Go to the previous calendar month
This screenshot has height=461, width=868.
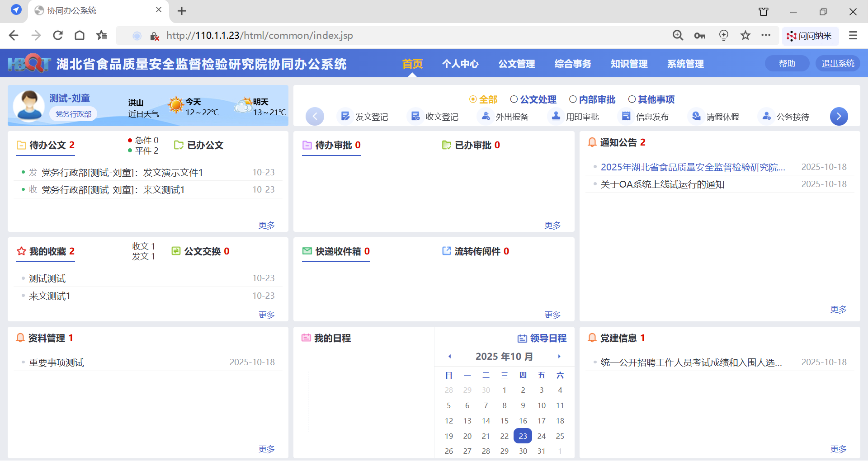[450, 357]
